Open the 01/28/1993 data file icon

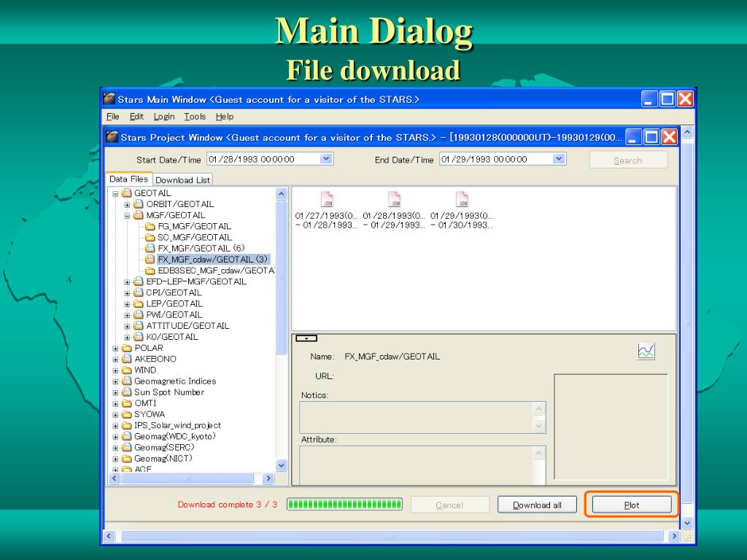395,199
